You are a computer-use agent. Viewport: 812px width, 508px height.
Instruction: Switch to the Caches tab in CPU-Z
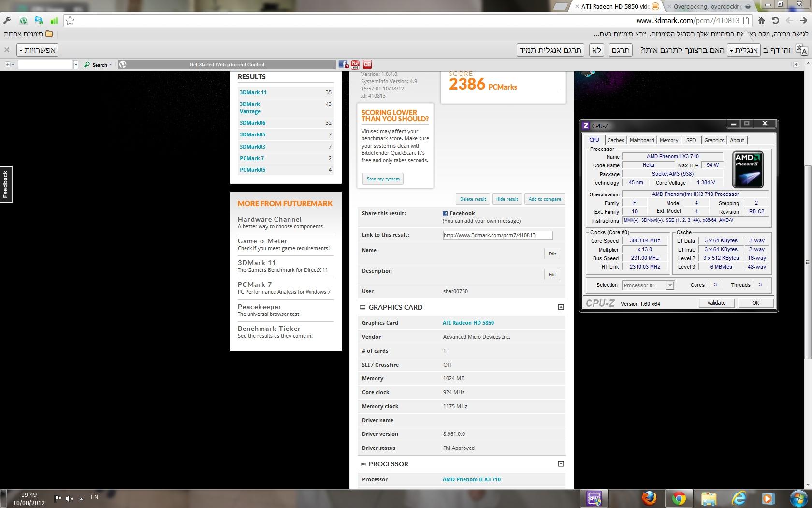615,140
